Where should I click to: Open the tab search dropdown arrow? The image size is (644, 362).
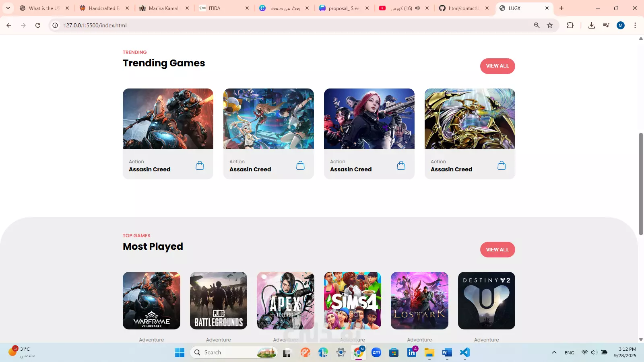[8, 8]
